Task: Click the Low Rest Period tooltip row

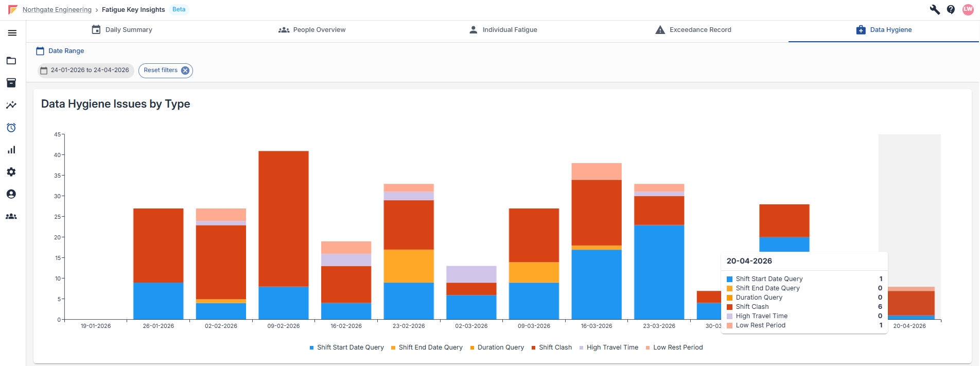Action: tap(804, 325)
